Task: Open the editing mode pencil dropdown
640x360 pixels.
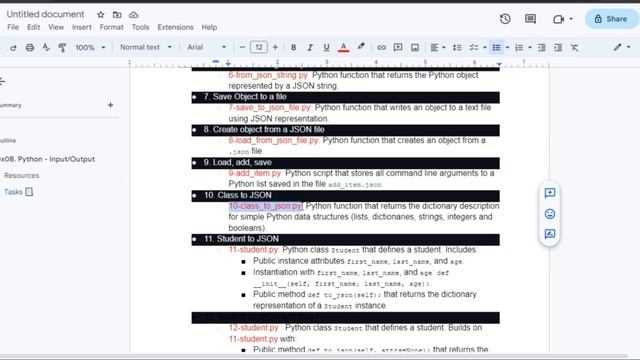Action: tap(622, 47)
